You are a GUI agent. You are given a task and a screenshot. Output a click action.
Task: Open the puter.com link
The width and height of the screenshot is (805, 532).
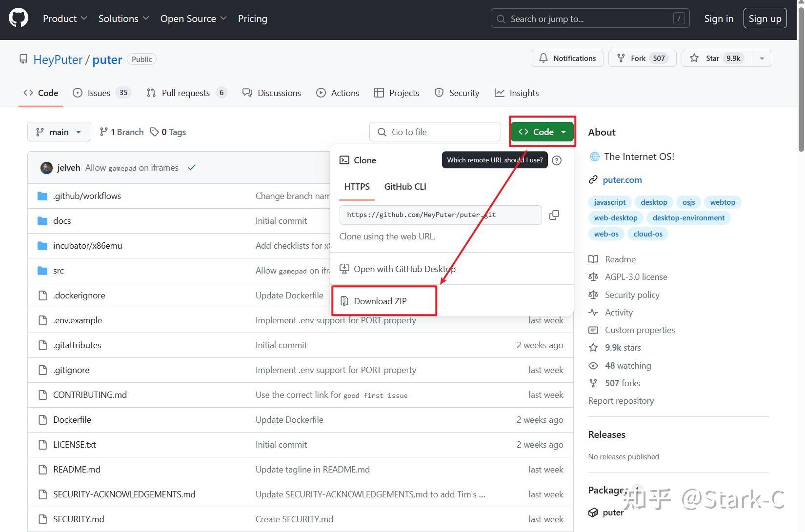pos(623,180)
